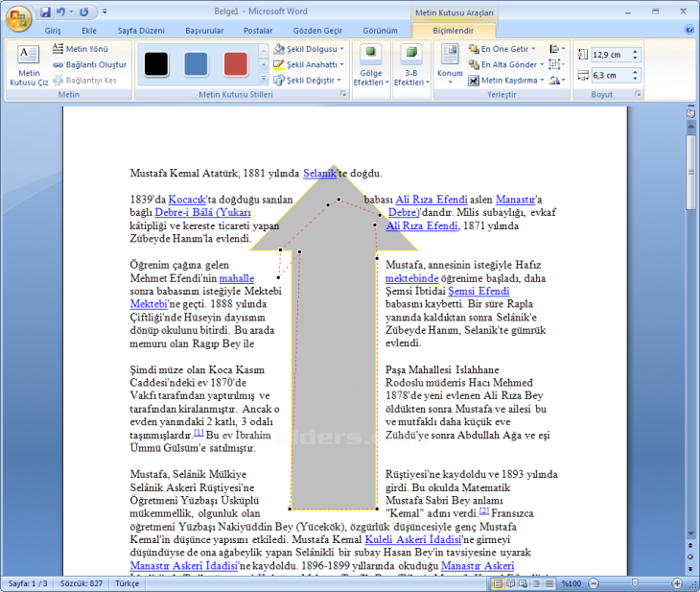
Task: Open Konum position dropdown
Action: pyautogui.click(x=450, y=65)
